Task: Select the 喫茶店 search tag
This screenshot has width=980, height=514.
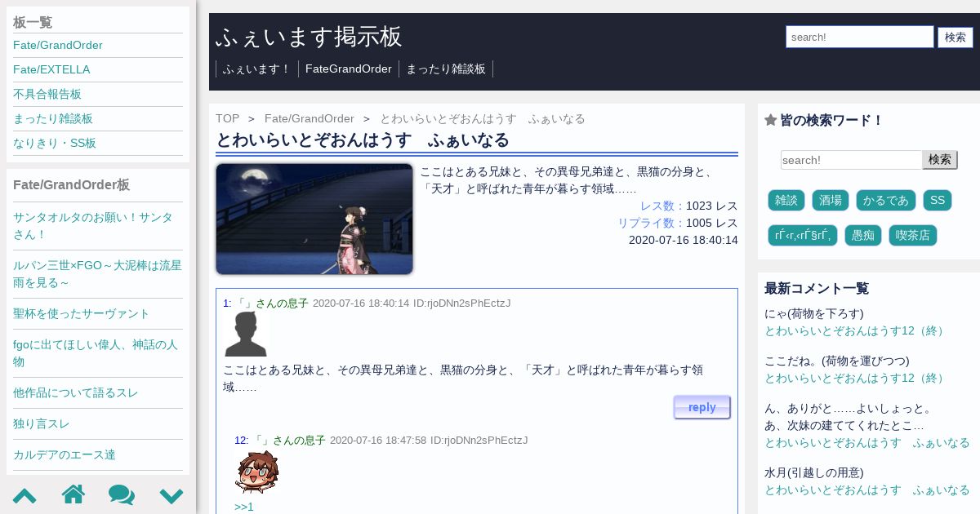Action: pos(913,235)
